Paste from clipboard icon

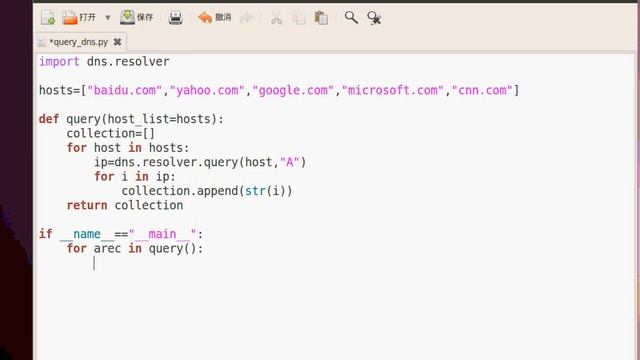coord(321,18)
